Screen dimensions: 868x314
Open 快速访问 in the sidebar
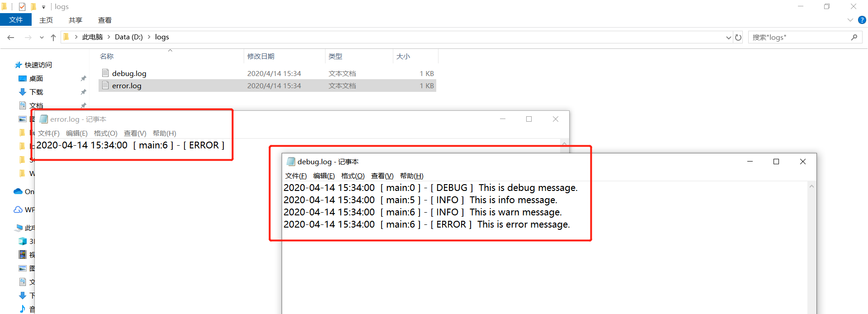pyautogui.click(x=38, y=65)
